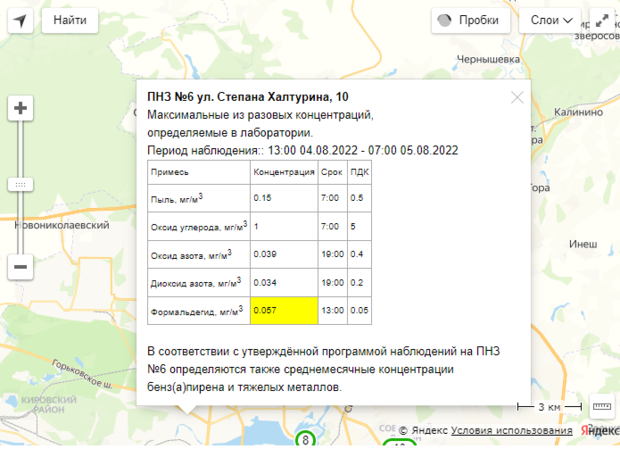Click the traffic light icon in Пробки
The height and width of the screenshot is (449, 620).
click(448, 20)
